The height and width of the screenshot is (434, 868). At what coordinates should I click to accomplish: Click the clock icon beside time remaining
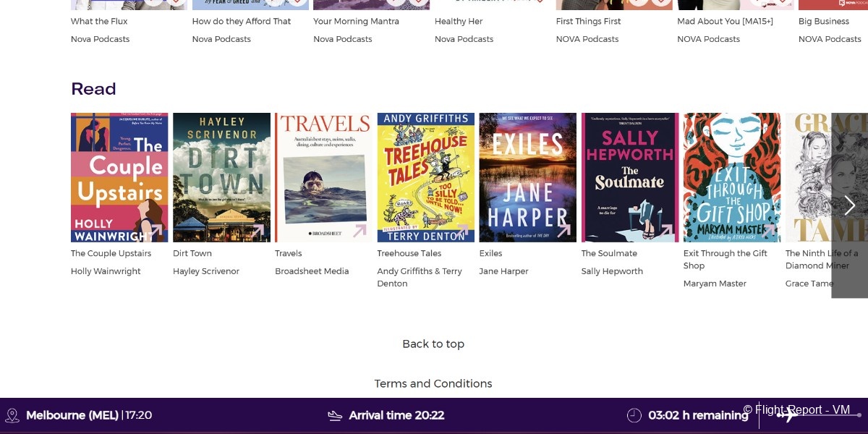(634, 415)
